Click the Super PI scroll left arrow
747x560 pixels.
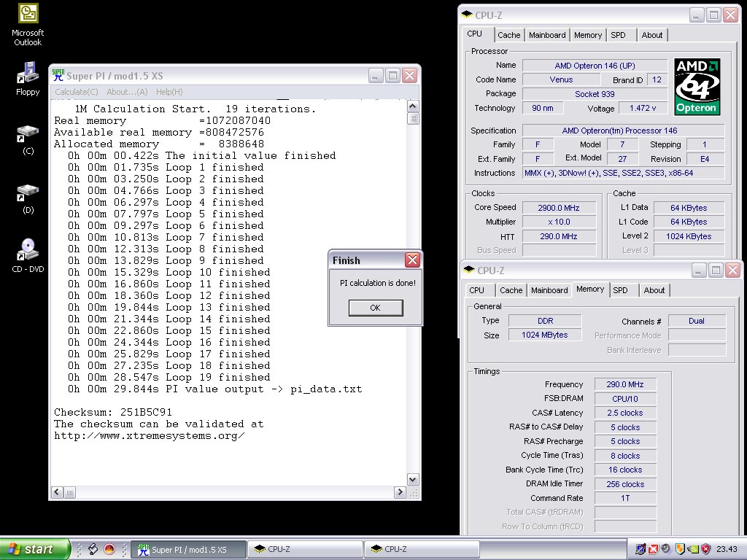click(x=57, y=492)
